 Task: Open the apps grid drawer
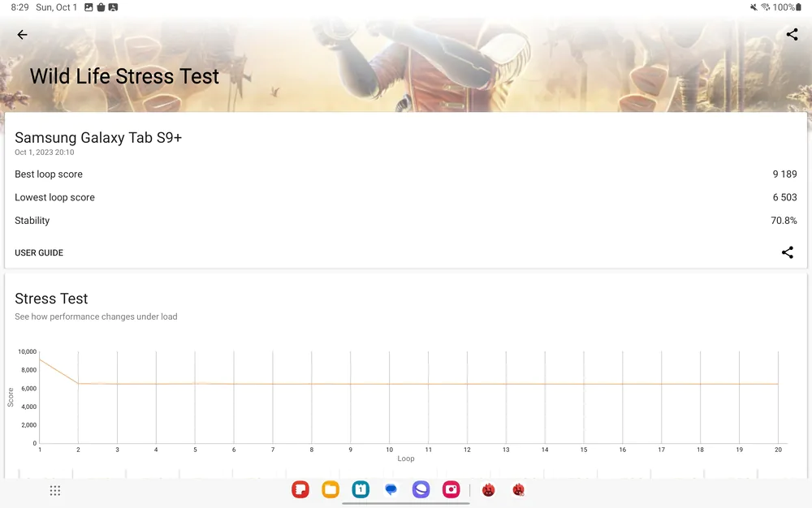pyautogui.click(x=55, y=490)
